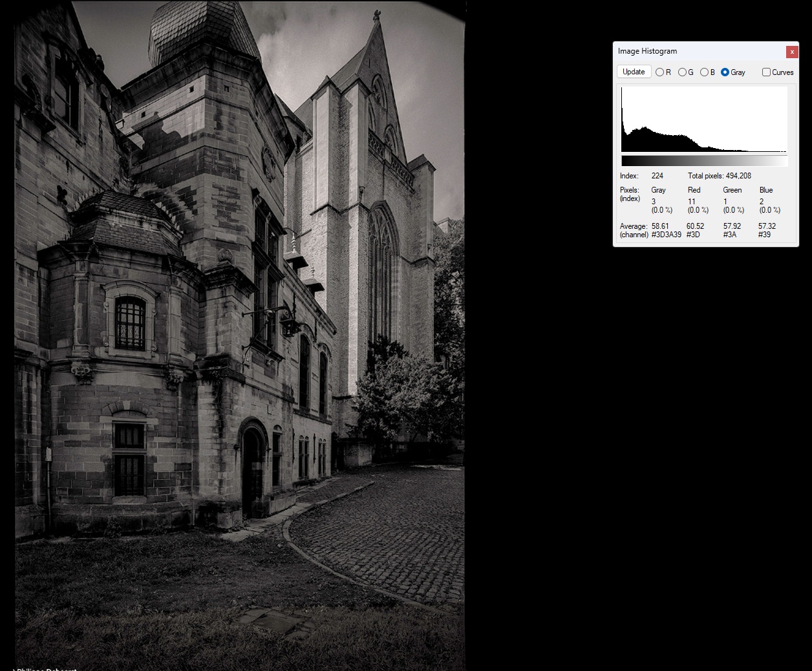Click the photographer watermark text at bottom
Image resolution: width=812 pixels, height=671 pixels.
pos(47,668)
